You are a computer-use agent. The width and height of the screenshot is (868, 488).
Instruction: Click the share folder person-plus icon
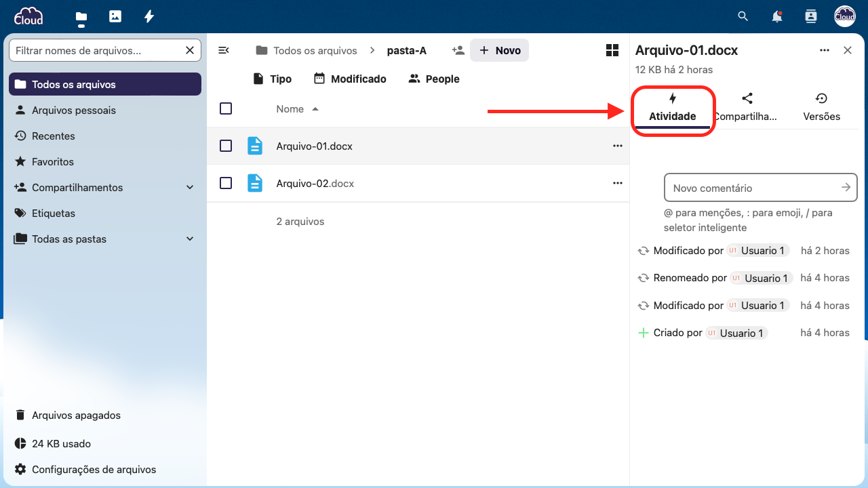coord(458,50)
